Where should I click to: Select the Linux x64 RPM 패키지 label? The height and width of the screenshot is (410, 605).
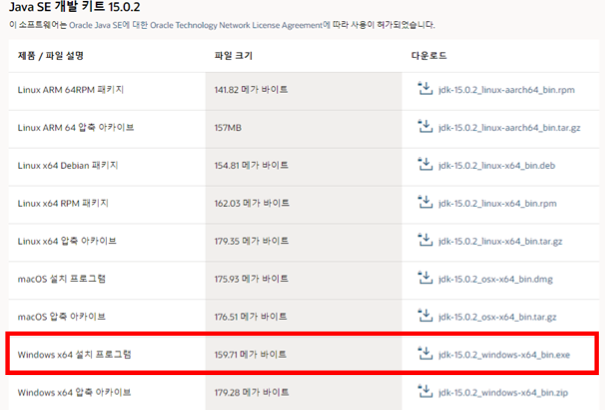tap(63, 203)
